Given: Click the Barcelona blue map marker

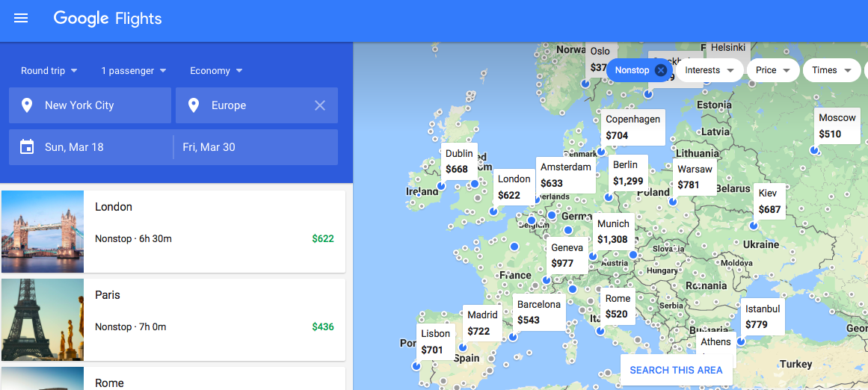Looking at the screenshot, I should [513, 337].
